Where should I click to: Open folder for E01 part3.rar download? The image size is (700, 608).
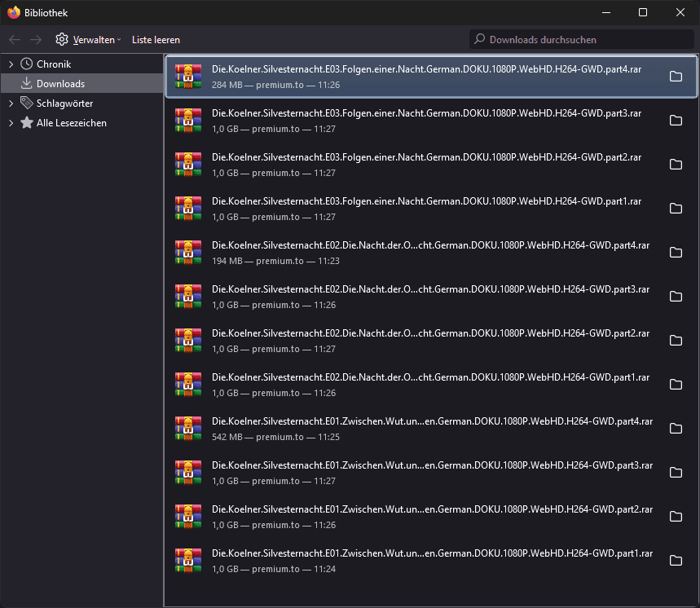pos(676,472)
